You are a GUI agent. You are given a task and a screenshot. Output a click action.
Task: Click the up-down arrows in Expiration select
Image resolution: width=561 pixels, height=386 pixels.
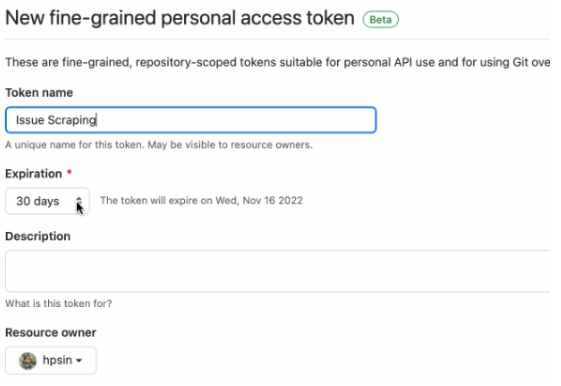pyautogui.click(x=79, y=201)
